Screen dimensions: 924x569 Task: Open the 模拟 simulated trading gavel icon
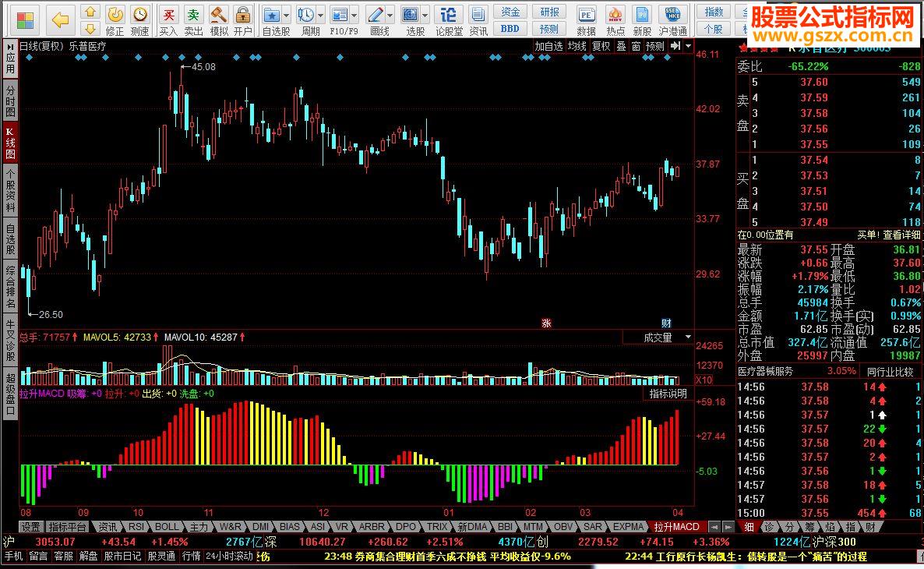click(219, 15)
